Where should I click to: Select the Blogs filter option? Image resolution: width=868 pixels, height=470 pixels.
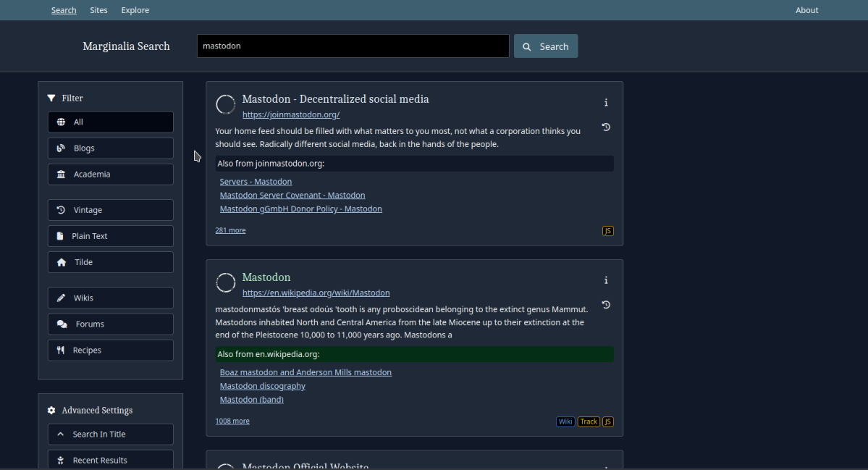(x=111, y=148)
